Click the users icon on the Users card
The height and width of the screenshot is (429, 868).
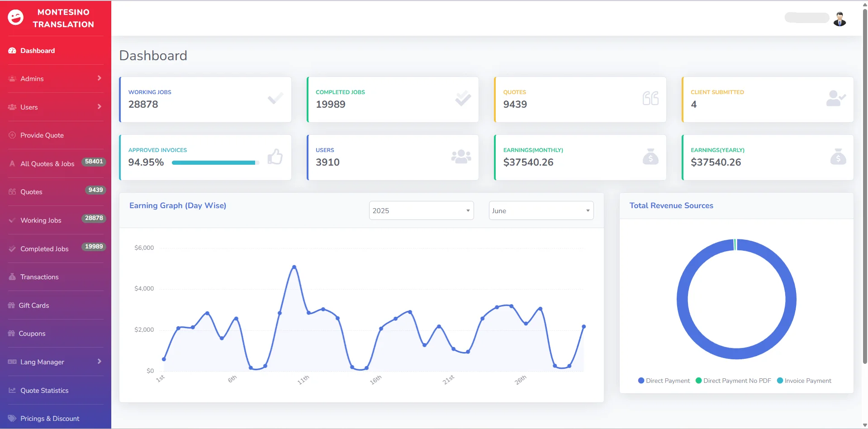tap(460, 157)
